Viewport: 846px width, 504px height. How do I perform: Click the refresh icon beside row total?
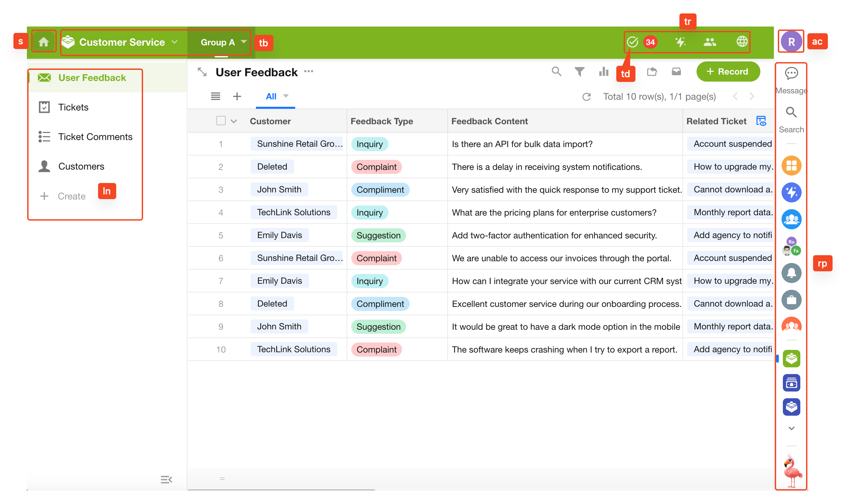(586, 97)
